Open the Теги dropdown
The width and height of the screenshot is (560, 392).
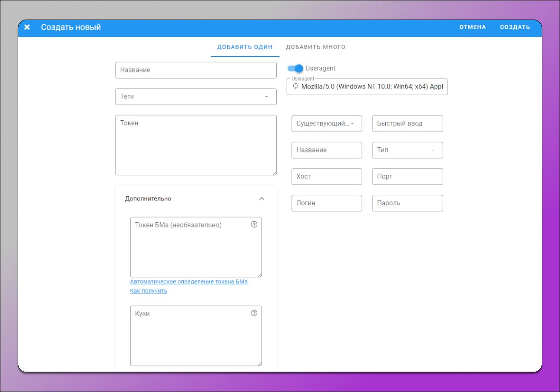[196, 96]
